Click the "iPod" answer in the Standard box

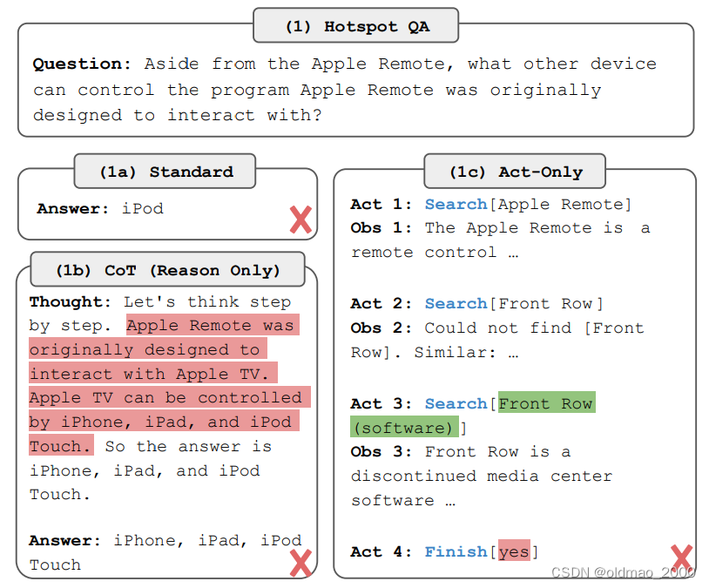143,208
